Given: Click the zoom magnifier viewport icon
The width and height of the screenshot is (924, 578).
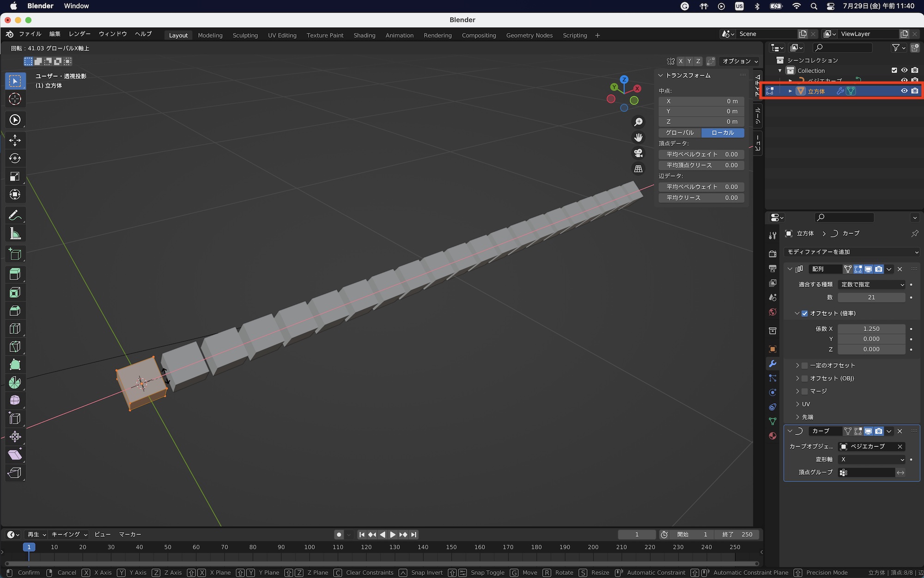Looking at the screenshot, I should [x=638, y=122].
